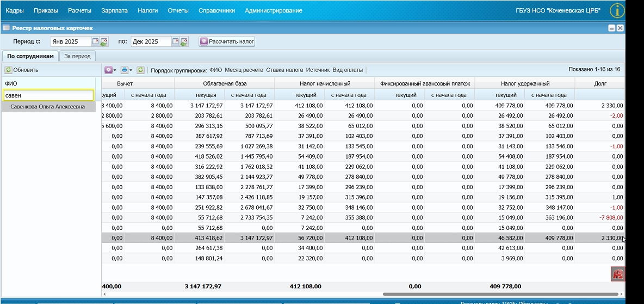Viewport: 644px width, 304px height.
Task: Open calendar picker for start period
Action: [x=96, y=41]
